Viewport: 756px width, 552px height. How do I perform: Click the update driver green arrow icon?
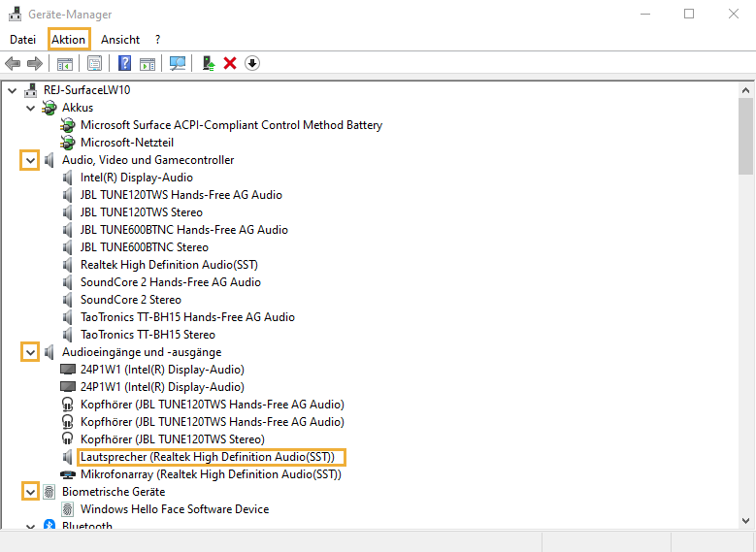(208, 64)
